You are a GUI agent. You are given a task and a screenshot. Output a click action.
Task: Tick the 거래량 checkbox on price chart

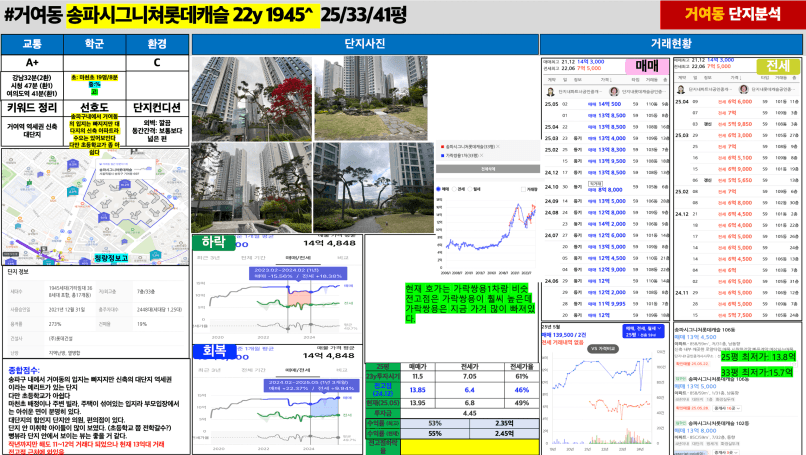coord(523,189)
